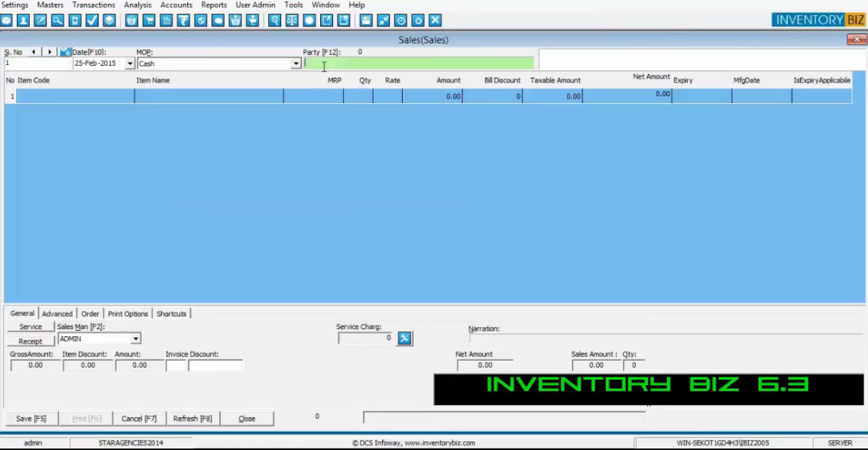Expand the Sales Man ADMIN dropdown
This screenshot has width=868, height=450.
136,338
